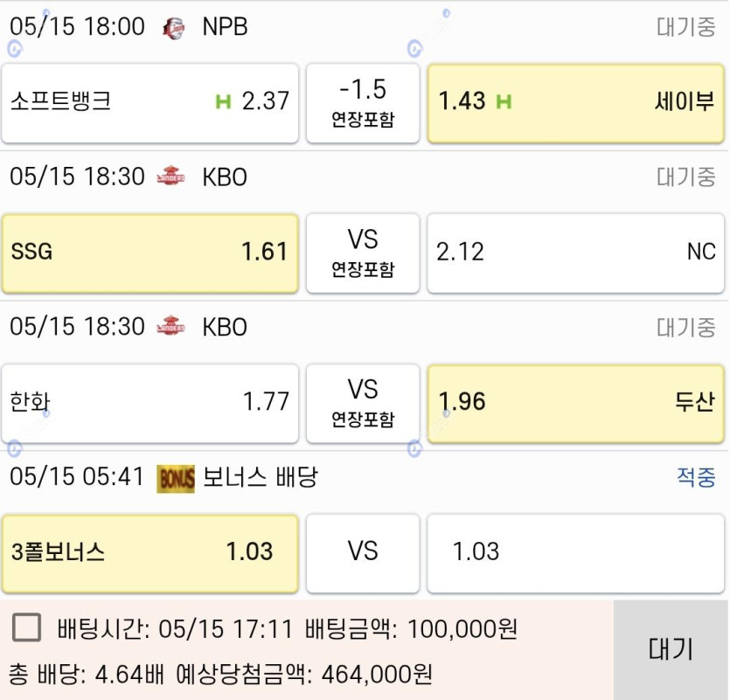Image resolution: width=730 pixels, height=700 pixels.
Task: Click the NPB league logo icon
Action: [x=174, y=28]
